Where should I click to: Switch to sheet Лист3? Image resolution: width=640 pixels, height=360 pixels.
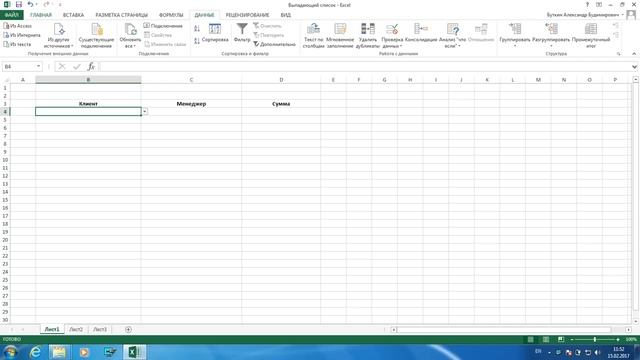coord(100,329)
